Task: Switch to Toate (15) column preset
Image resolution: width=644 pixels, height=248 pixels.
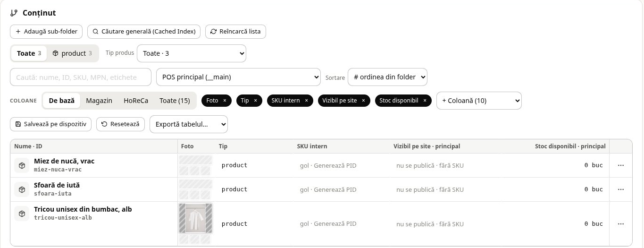Action: [x=175, y=101]
